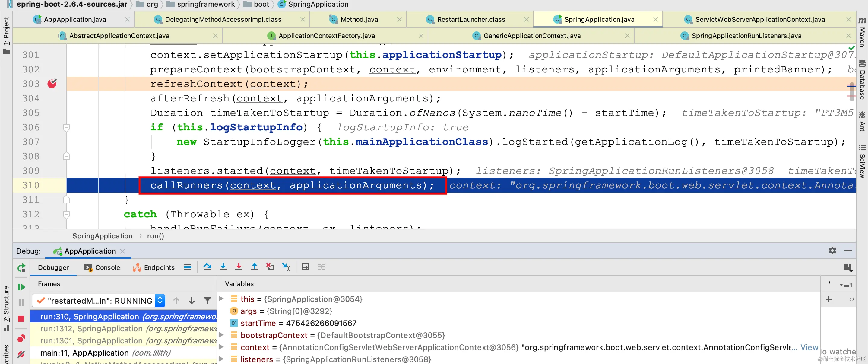Click the View link beside context value
The image size is (868, 364).
809,347
